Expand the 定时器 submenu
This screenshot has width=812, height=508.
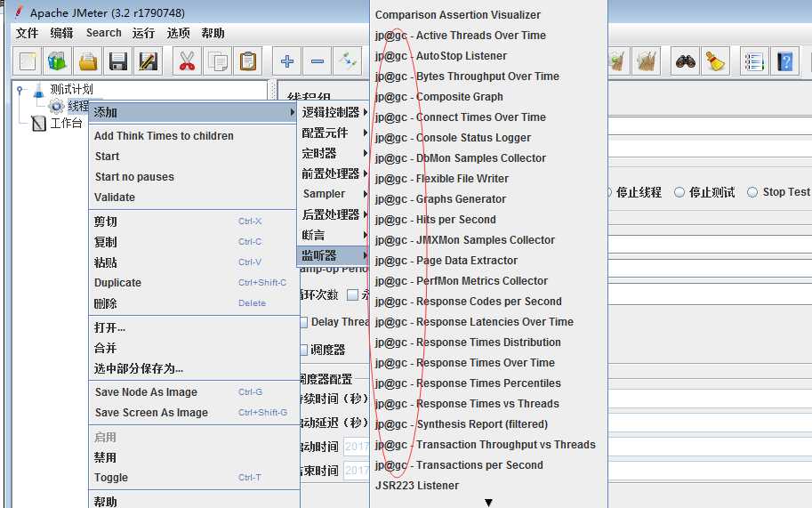[334, 153]
